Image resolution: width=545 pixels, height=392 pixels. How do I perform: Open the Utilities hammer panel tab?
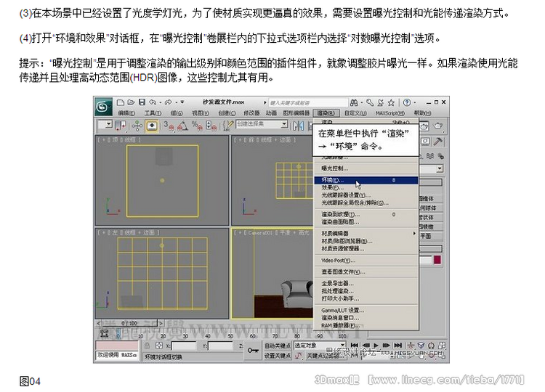(438, 142)
